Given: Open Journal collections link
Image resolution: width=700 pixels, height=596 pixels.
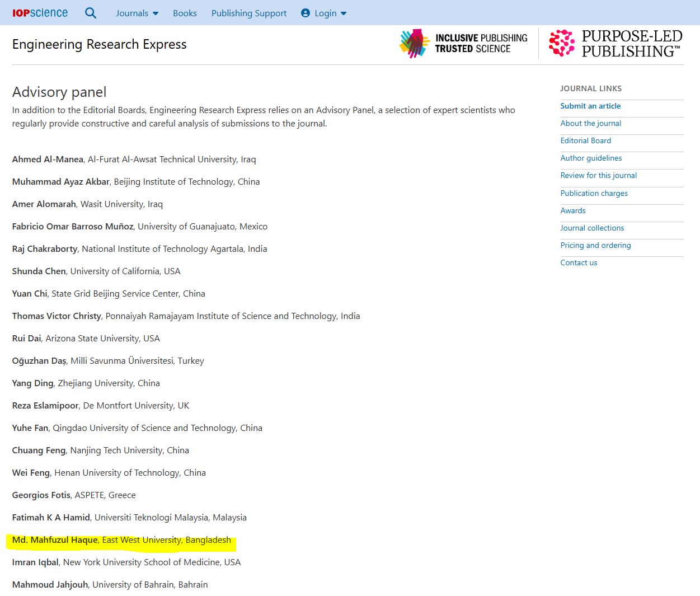Looking at the screenshot, I should [x=592, y=228].
